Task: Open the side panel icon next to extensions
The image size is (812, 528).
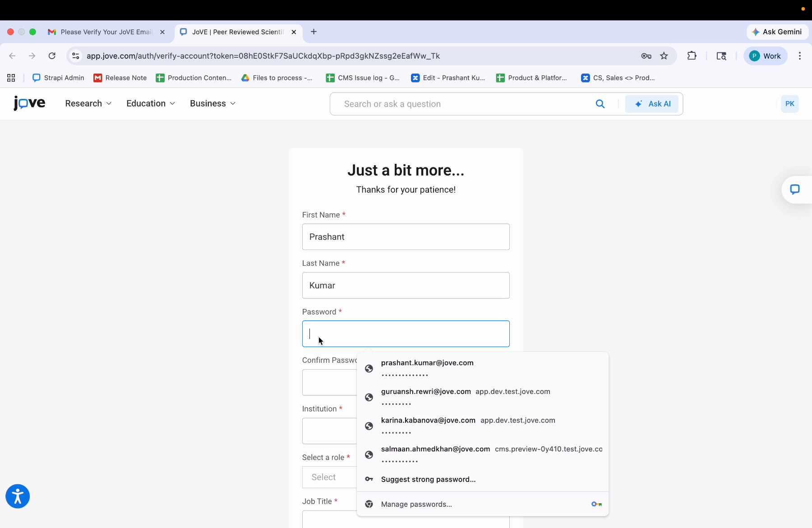Action: [721, 56]
